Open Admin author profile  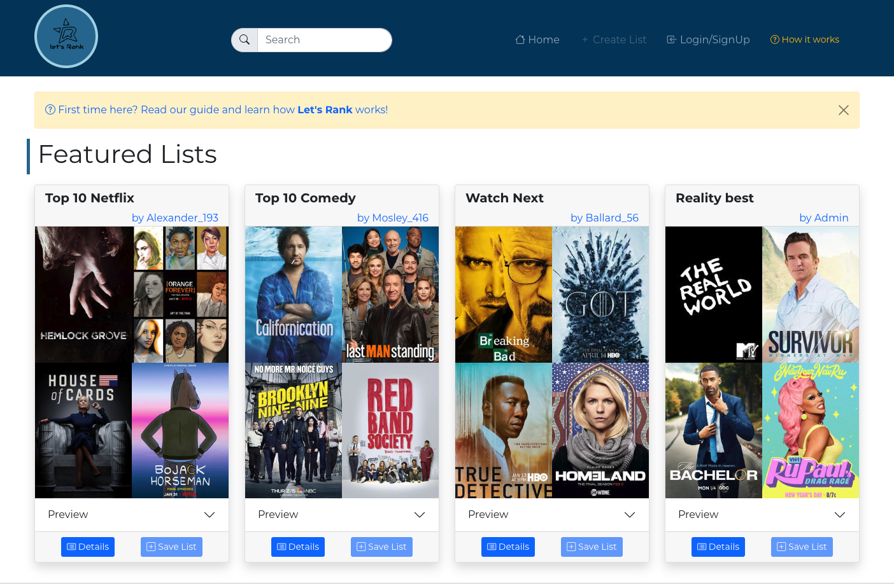coord(824,218)
